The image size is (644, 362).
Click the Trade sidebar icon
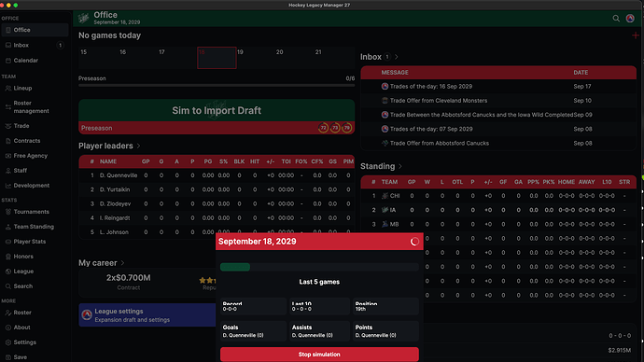tap(8, 126)
